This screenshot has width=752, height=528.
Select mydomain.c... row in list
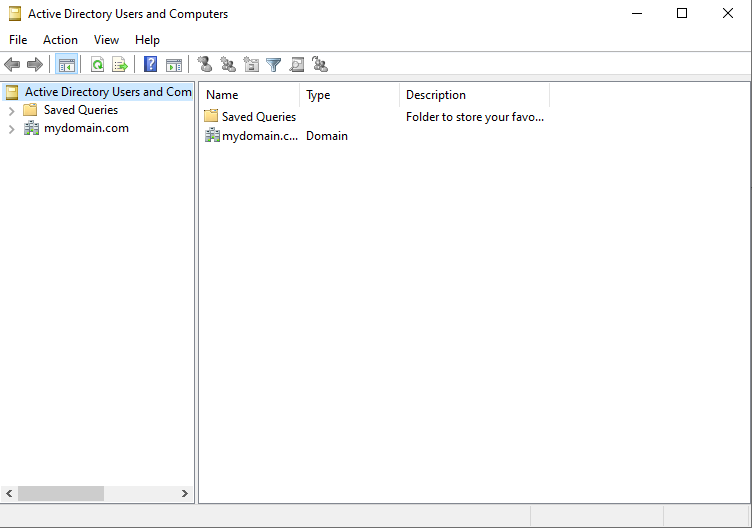tap(260, 136)
